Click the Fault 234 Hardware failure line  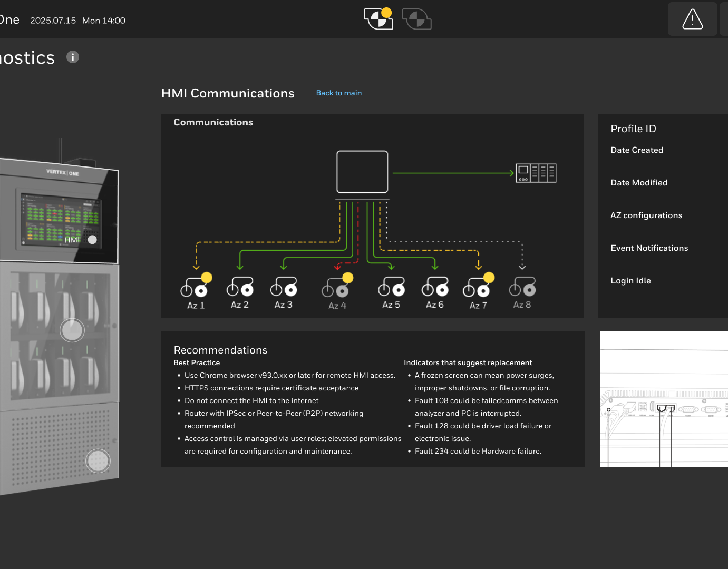pyautogui.click(x=478, y=452)
